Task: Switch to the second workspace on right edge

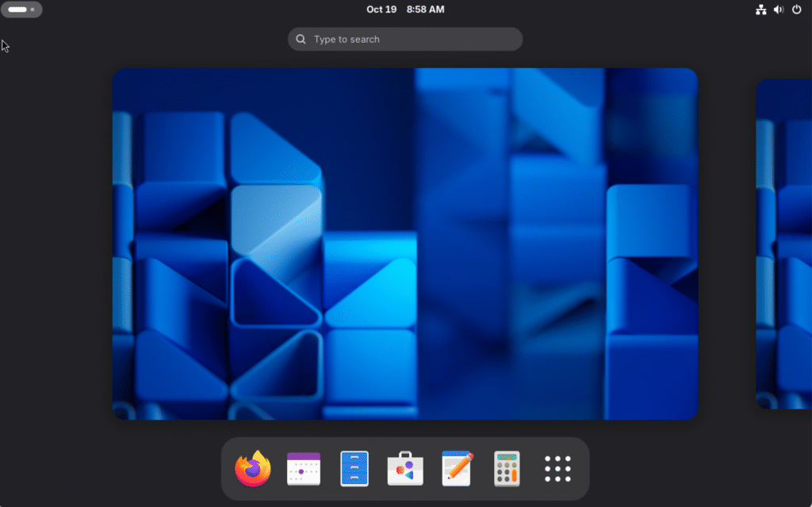Action: 783,244
